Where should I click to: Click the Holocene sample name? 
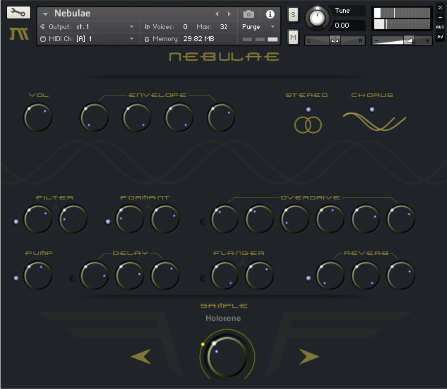point(223,318)
